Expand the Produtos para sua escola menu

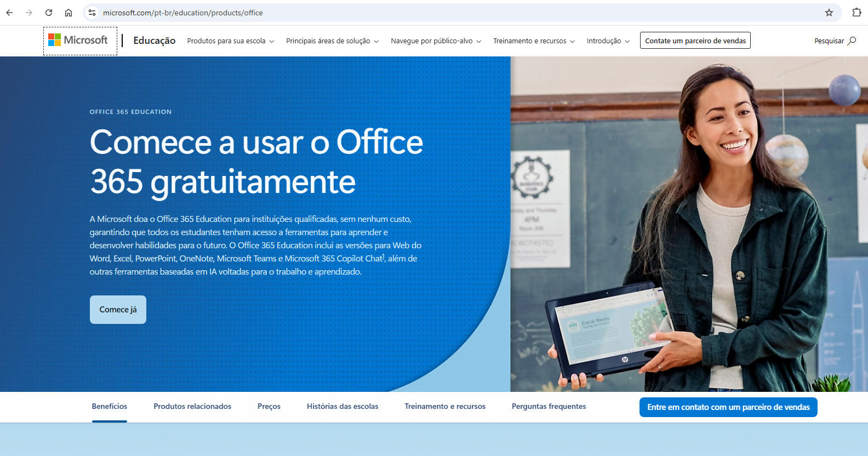[230, 41]
